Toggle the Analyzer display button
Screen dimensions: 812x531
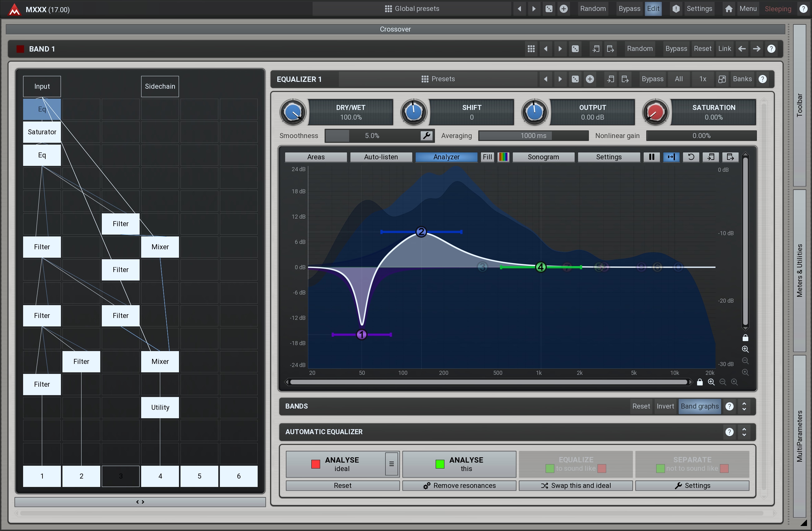point(446,157)
